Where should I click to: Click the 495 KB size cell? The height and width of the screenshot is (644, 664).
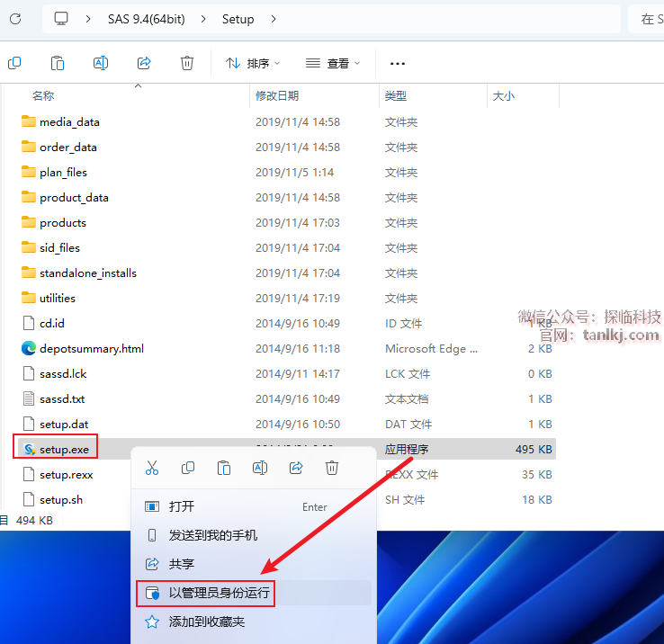pos(534,449)
